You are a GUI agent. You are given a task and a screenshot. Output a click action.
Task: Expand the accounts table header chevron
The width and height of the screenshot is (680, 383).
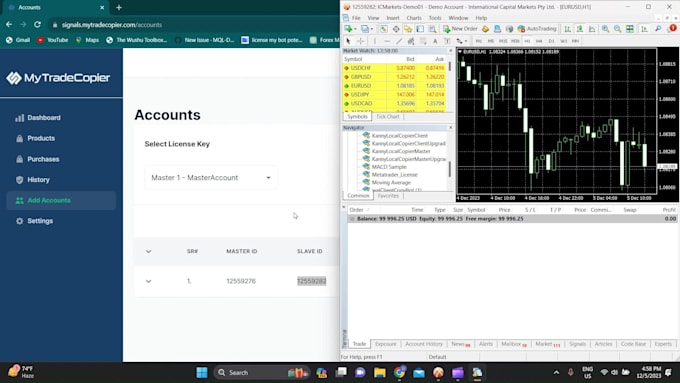click(148, 251)
